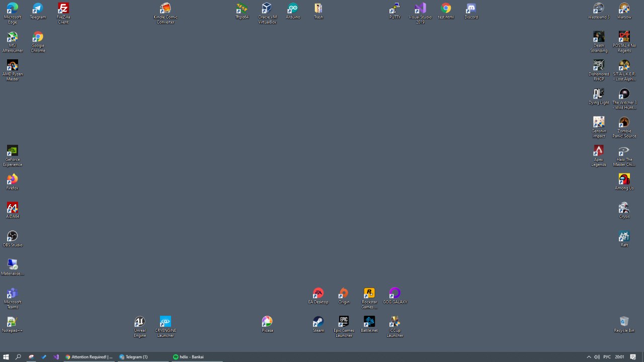Select the OBS Studio icon
This screenshot has height=362, width=644.
pos(13,239)
